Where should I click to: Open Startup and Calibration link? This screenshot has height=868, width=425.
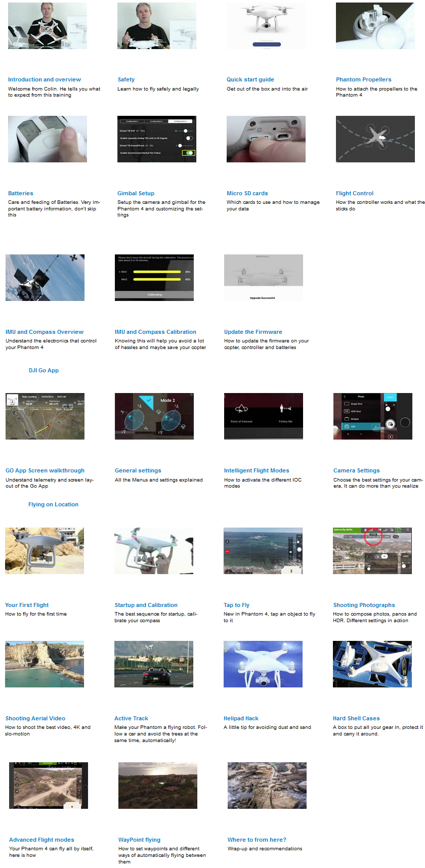(146, 605)
